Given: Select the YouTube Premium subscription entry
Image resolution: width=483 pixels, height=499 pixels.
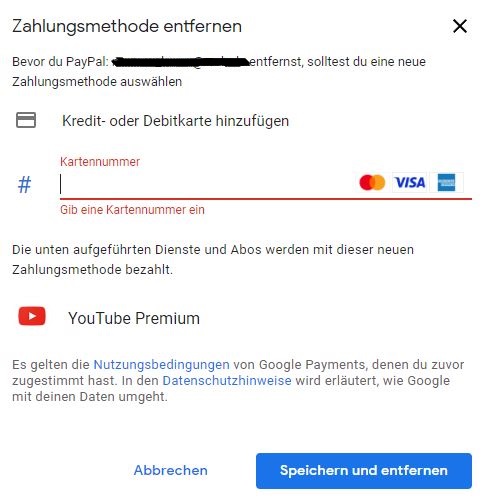Looking at the screenshot, I should point(134,318).
